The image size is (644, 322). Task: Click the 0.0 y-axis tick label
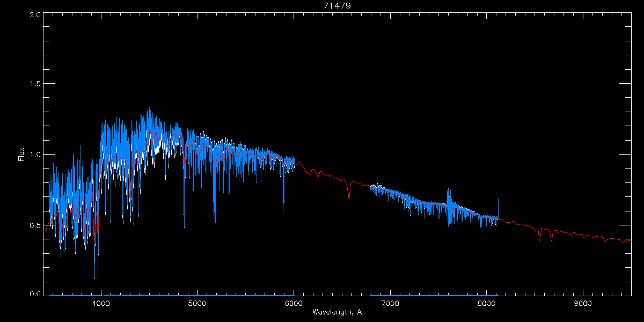click(x=35, y=294)
